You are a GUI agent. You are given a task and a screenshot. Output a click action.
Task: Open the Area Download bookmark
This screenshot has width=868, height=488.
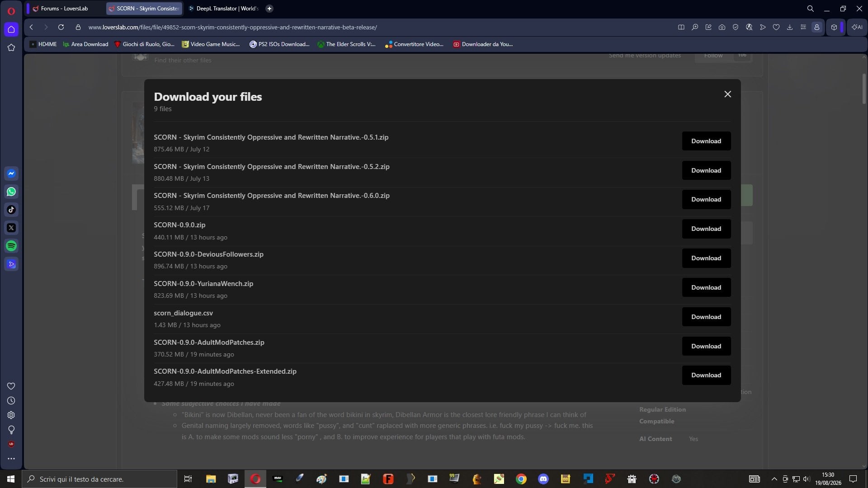[x=85, y=44]
